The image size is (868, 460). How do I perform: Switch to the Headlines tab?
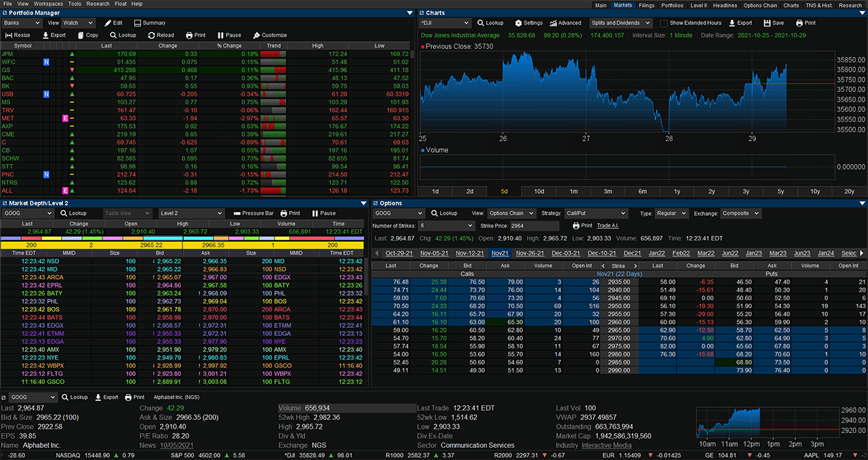(x=725, y=5)
